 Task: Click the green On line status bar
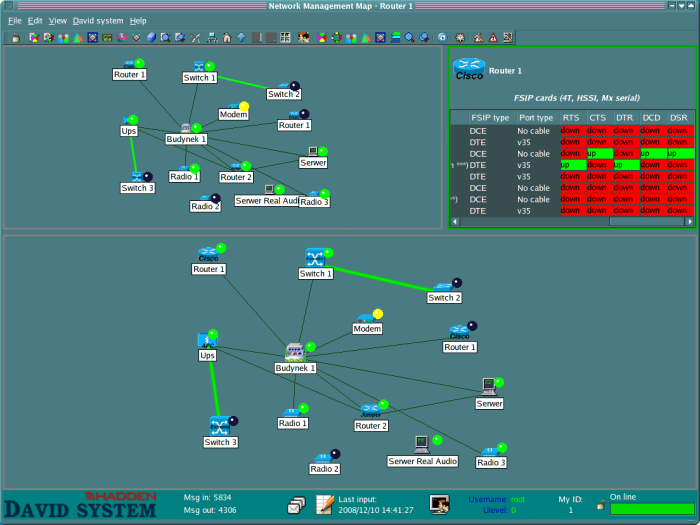(652, 509)
